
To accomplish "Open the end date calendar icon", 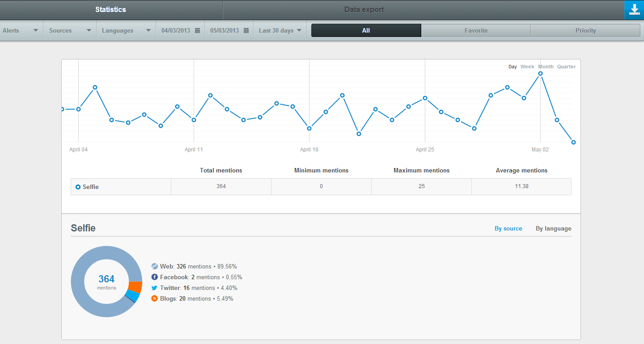I will click(246, 31).
